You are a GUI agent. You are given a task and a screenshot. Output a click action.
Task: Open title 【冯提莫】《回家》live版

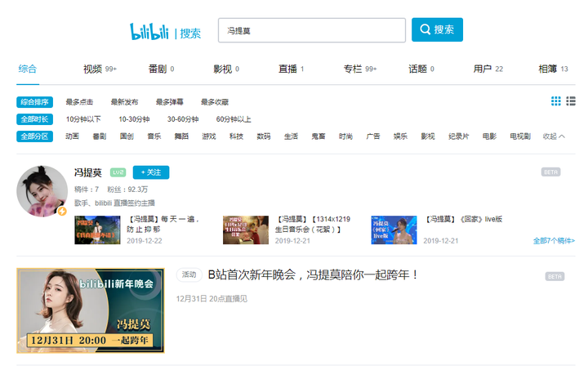(464, 219)
